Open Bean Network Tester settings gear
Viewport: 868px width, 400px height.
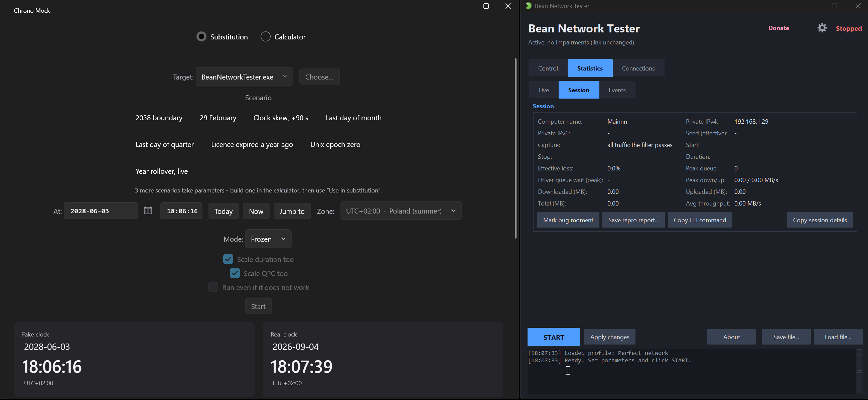coord(822,28)
